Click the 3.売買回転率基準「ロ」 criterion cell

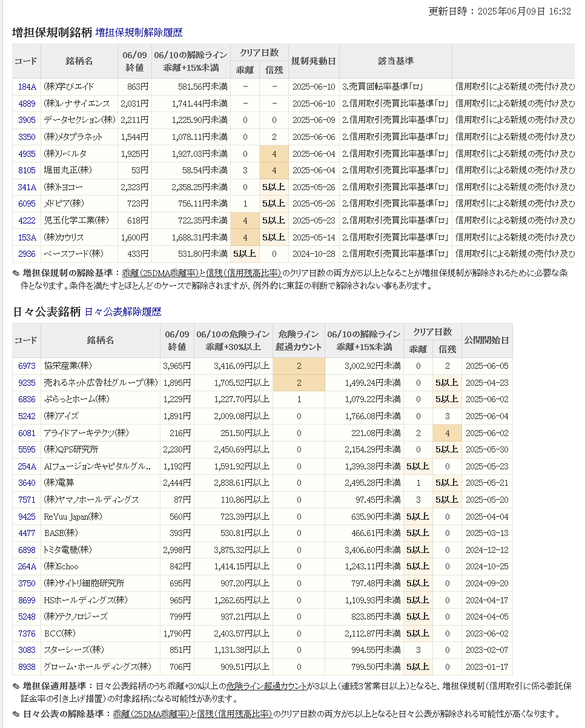[x=395, y=87]
